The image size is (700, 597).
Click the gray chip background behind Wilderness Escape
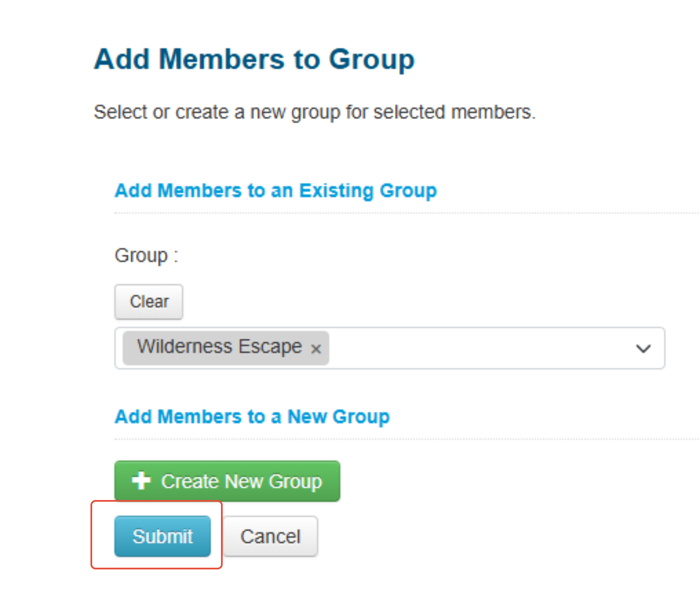[226, 348]
